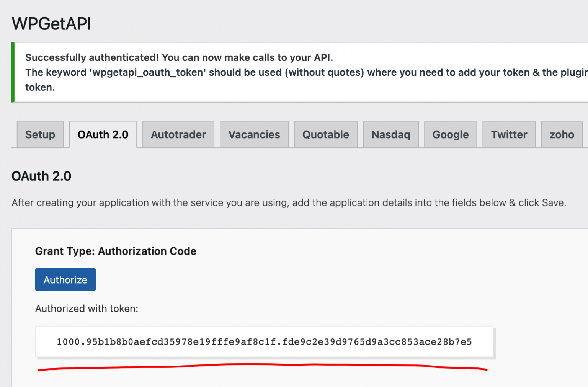Select the Autotrader tab

pyautogui.click(x=178, y=134)
